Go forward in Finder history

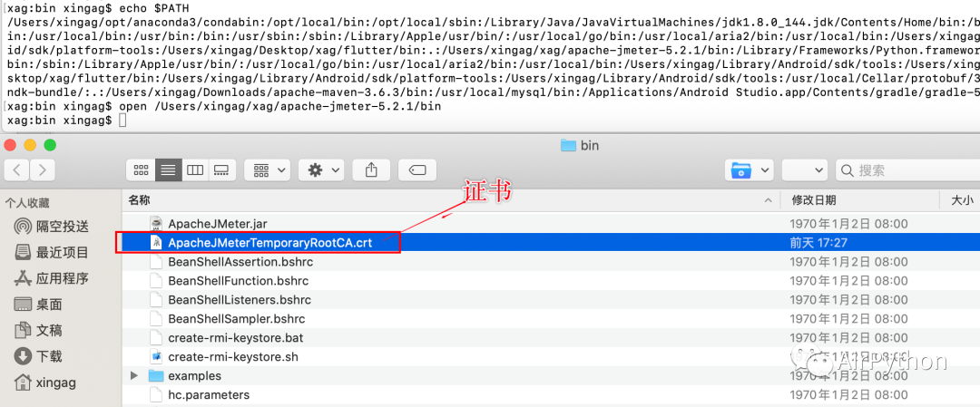43,170
